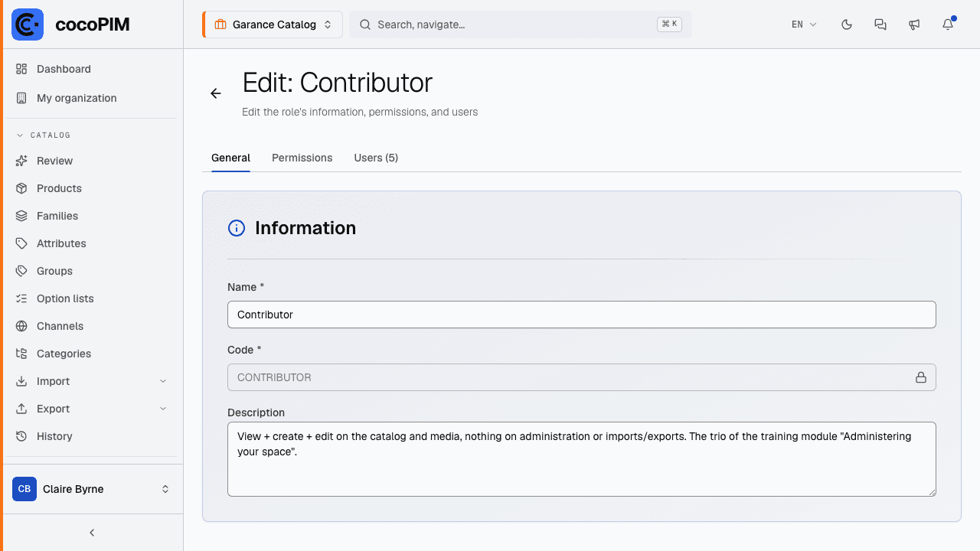The image size is (980, 551).
Task: Click the locked Code field
Action: pyautogui.click(x=582, y=377)
